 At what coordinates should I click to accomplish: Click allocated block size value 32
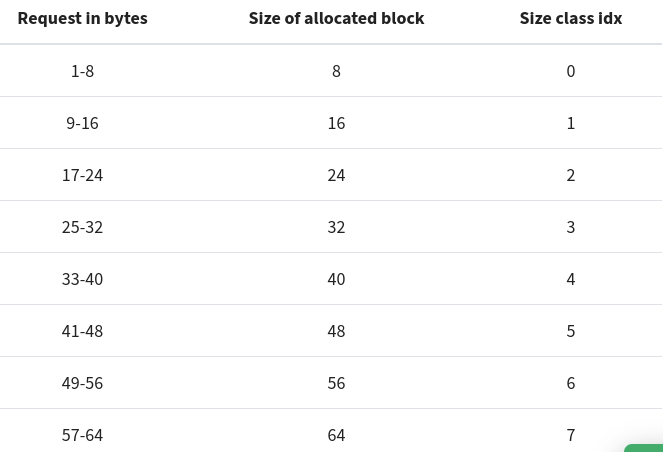(x=336, y=227)
